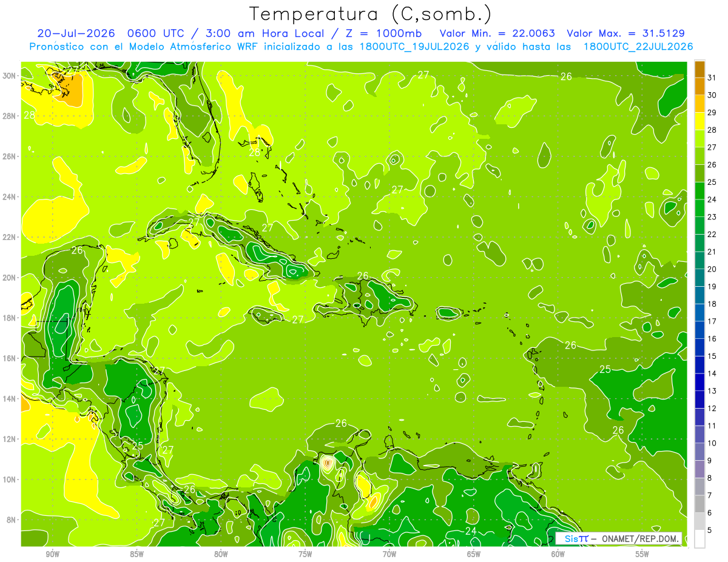Click "Valor Max. = 31.5129"
This screenshot has width=728, height=562.
tap(625, 33)
